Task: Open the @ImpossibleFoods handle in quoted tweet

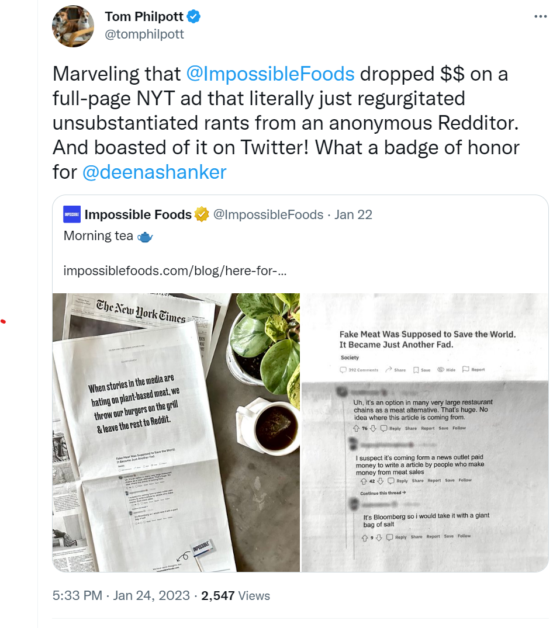Action: click(x=268, y=215)
